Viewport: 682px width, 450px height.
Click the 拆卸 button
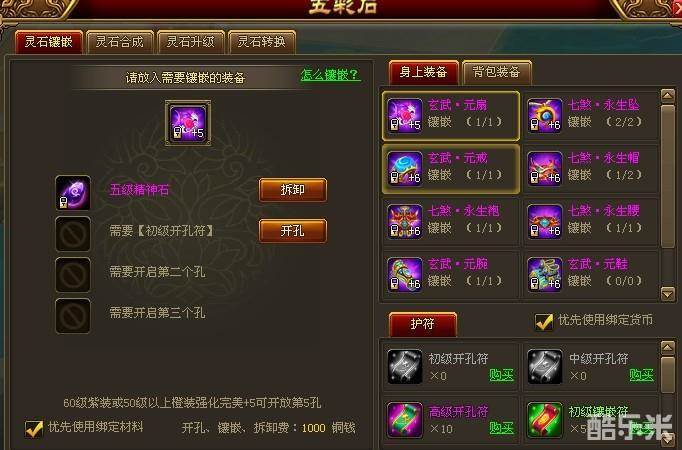(x=293, y=190)
